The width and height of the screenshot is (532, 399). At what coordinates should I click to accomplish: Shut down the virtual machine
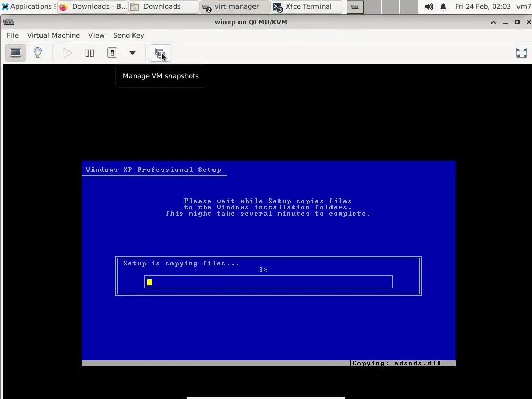tap(112, 53)
